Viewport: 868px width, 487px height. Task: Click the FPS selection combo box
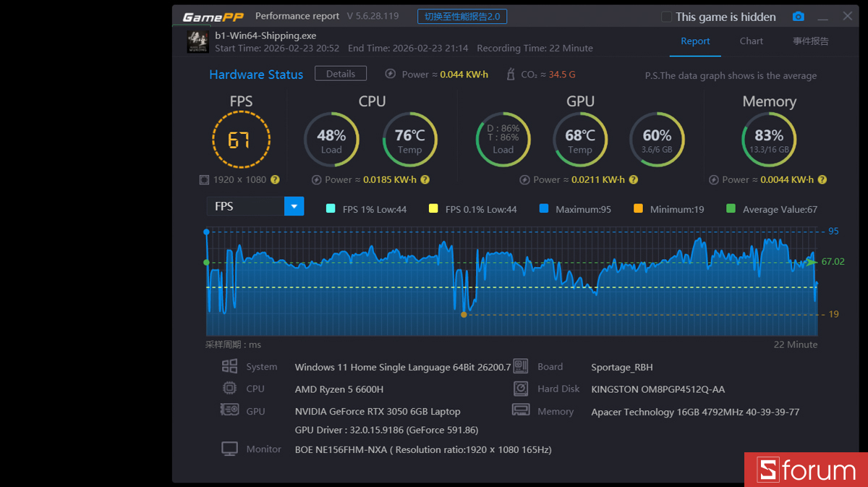(246, 206)
